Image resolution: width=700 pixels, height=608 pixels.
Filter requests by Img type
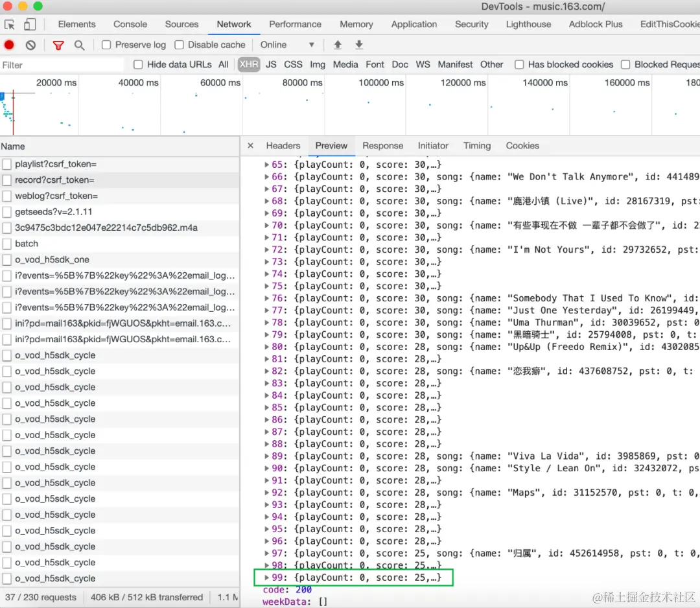[x=318, y=64]
